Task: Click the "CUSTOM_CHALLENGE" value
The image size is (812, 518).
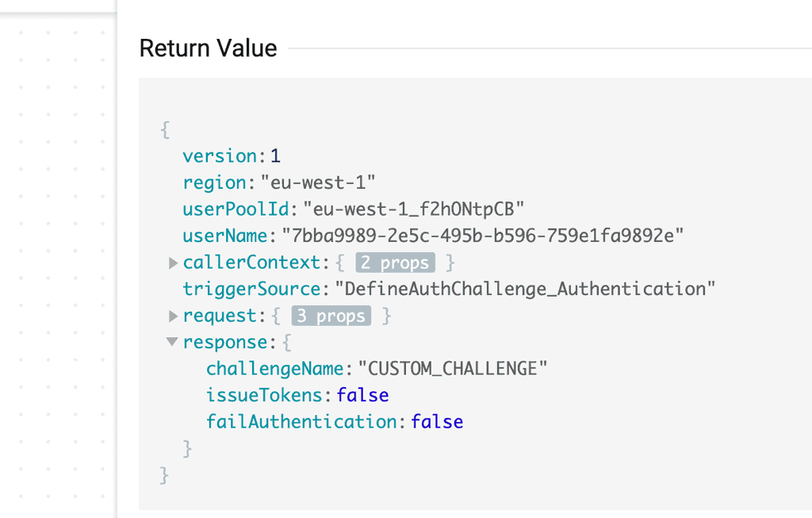Action: 453,369
